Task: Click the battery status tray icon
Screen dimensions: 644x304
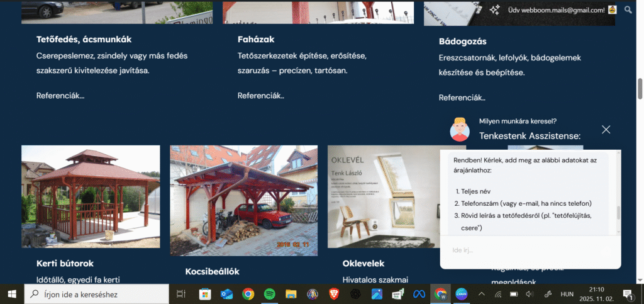Action: coord(513,294)
